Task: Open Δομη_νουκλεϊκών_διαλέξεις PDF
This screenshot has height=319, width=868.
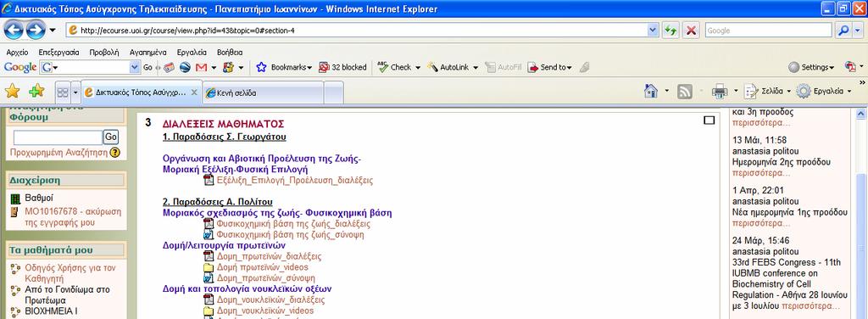Action: point(270,299)
